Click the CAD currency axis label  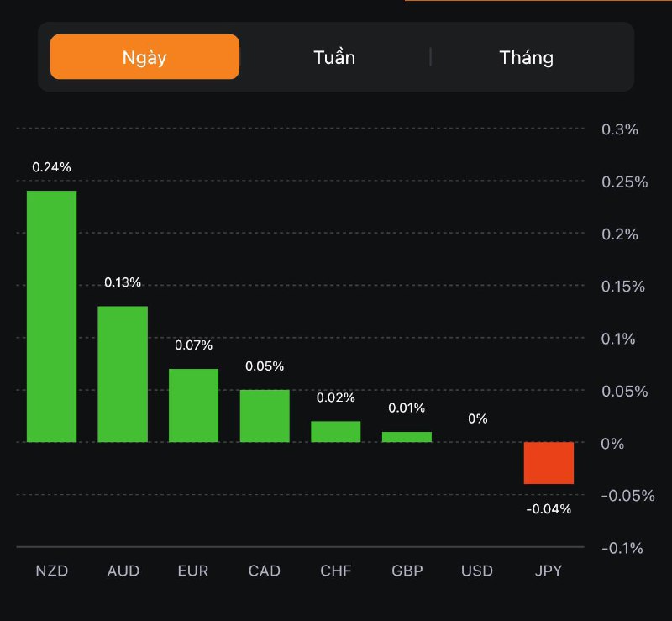[265, 571]
